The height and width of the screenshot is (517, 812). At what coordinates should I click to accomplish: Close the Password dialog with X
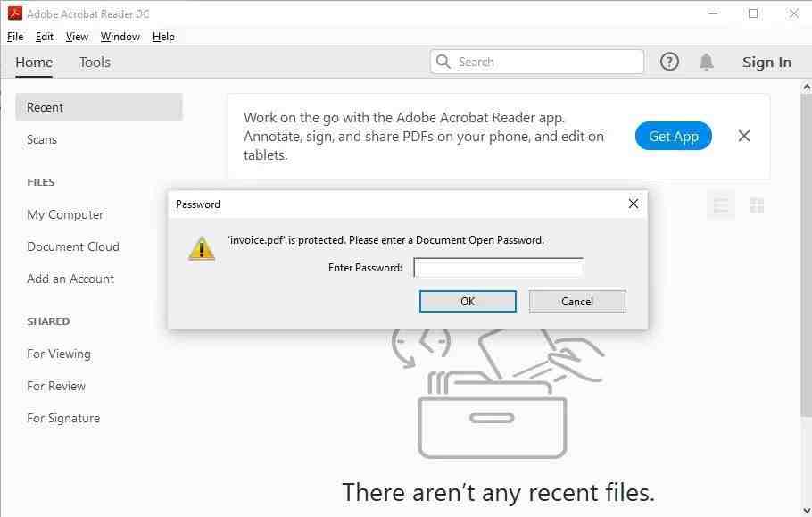[633, 204]
